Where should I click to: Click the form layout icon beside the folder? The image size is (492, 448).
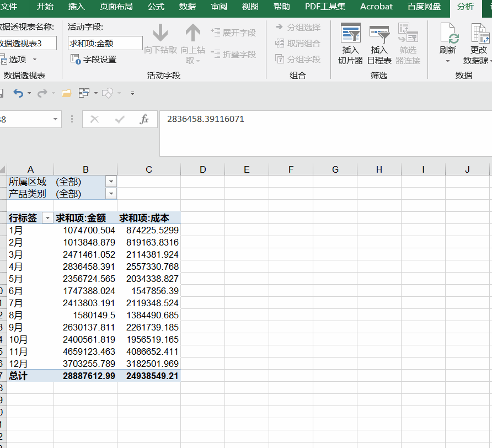click(84, 93)
